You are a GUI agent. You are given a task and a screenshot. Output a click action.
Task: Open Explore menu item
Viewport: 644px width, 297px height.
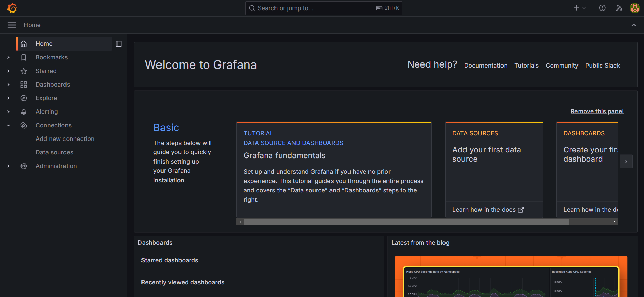point(46,98)
